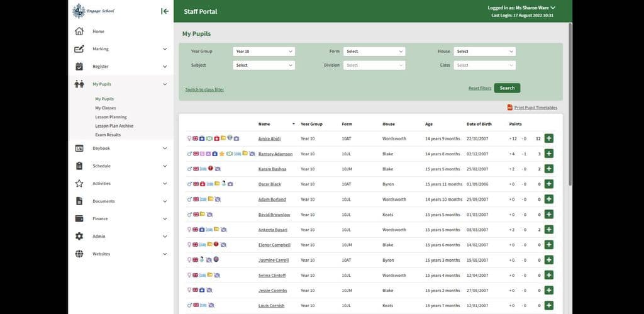Select Exam Results from the sidebar submenu
Viewport: 644px width, 314px height.
tap(108, 135)
